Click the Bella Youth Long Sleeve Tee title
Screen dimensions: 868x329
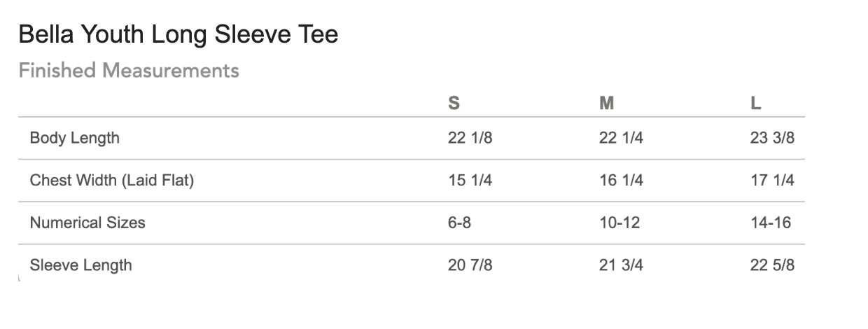[178, 34]
